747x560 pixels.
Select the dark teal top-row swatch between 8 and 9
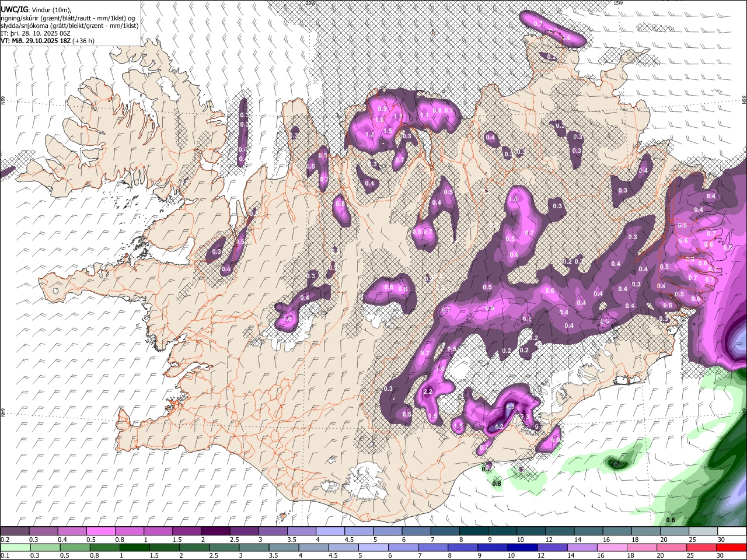coord(473,531)
